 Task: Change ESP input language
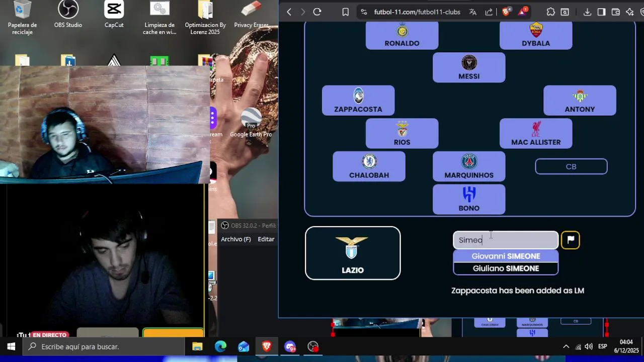pyautogui.click(x=602, y=346)
